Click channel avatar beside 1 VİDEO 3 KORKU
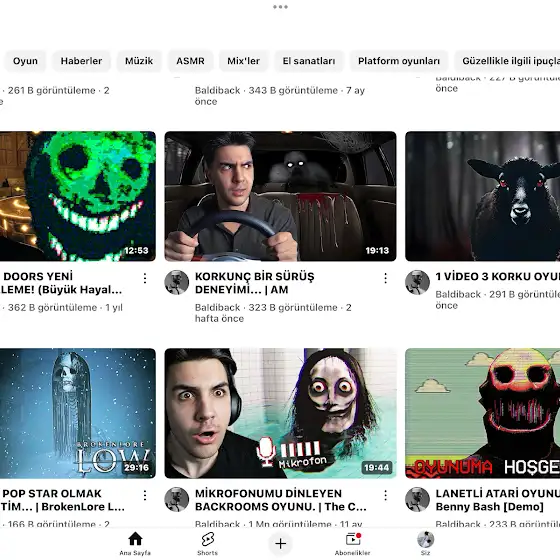 pos(417,282)
